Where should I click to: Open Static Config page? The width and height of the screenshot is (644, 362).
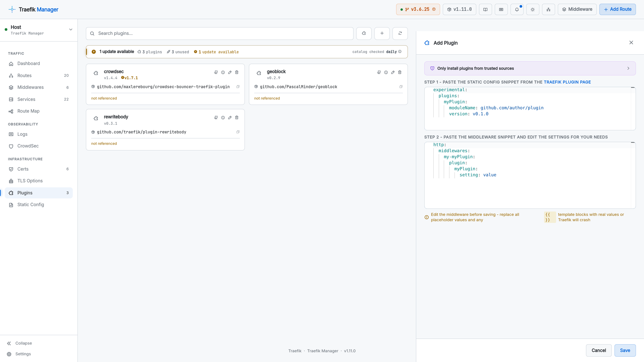(39, 205)
